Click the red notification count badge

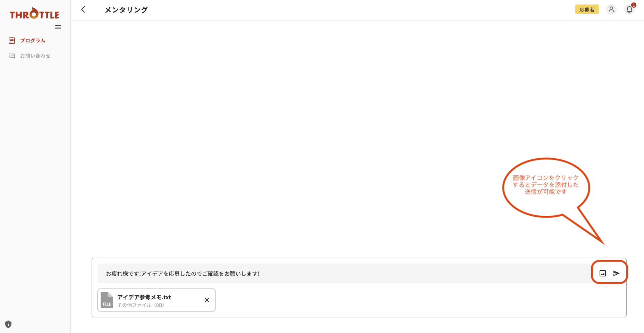[634, 5]
